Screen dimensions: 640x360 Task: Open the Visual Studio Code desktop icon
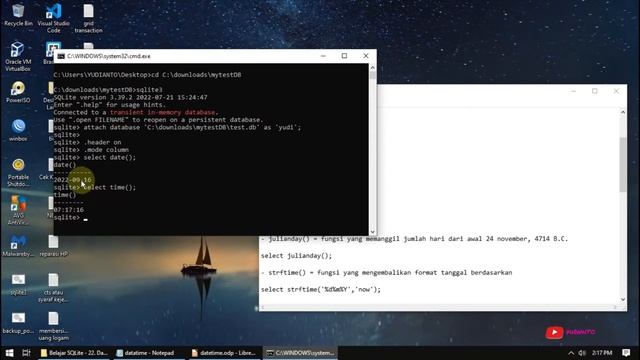tap(53, 18)
